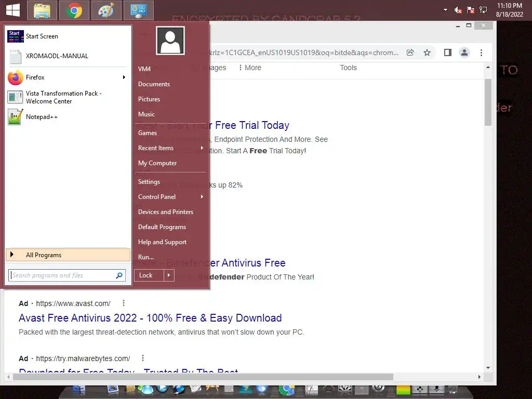The height and width of the screenshot is (399, 532).
Task: Open Default Programs
Action: [x=162, y=227]
